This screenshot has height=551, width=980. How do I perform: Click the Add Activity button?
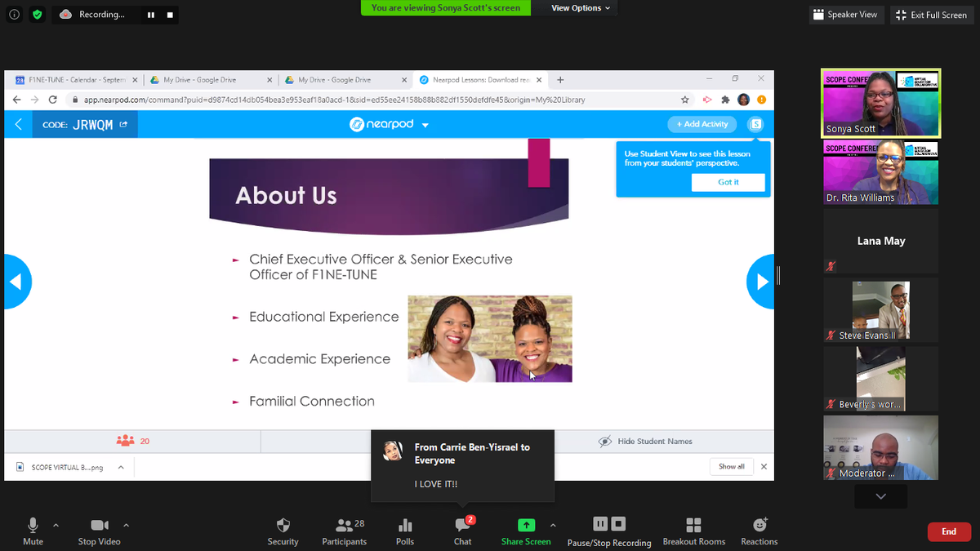(702, 124)
